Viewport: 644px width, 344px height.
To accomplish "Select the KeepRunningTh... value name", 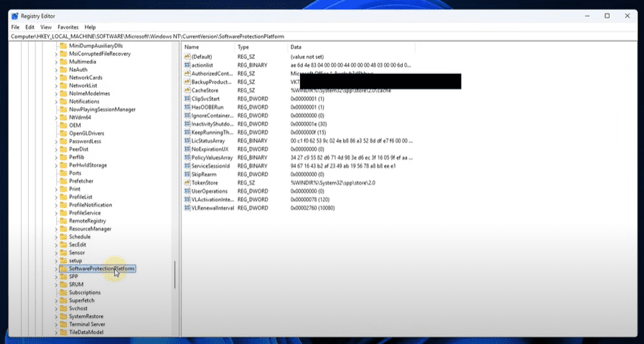I will pos(212,132).
